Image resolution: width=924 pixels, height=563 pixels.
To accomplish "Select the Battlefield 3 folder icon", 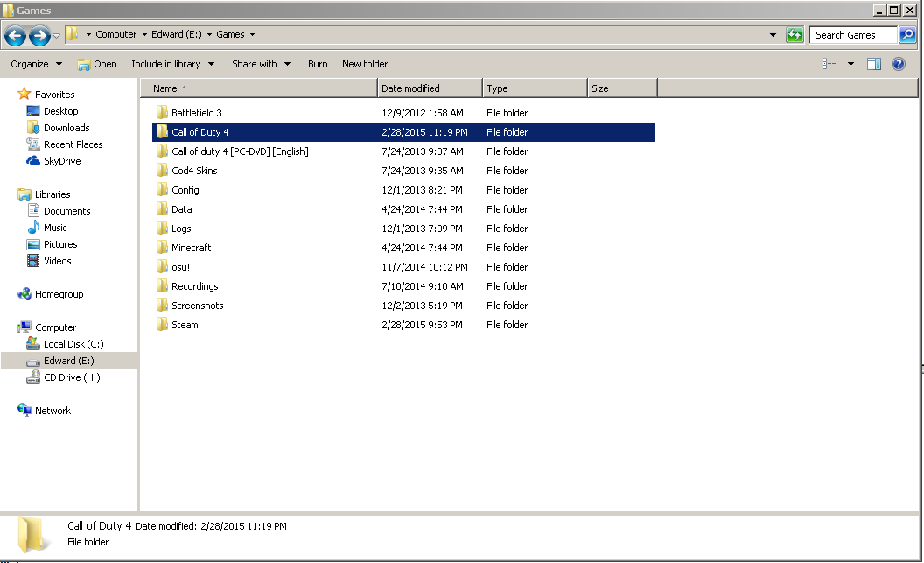I will (x=162, y=112).
